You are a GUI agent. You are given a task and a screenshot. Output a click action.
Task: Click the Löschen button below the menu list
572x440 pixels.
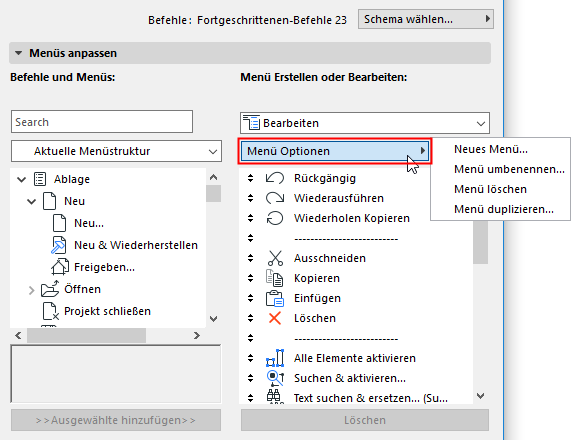point(365,420)
